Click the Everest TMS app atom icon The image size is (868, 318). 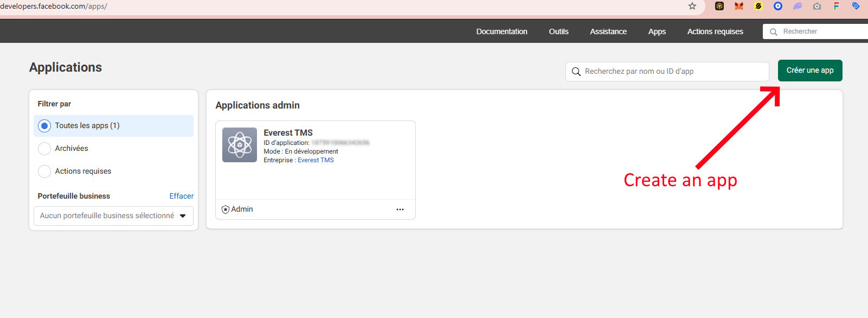coord(240,145)
